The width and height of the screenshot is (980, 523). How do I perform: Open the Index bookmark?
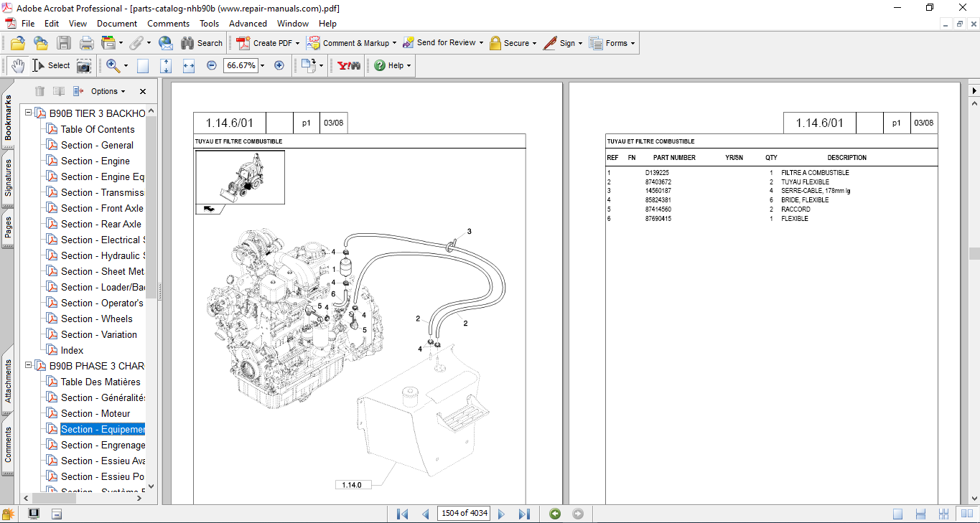(x=72, y=350)
